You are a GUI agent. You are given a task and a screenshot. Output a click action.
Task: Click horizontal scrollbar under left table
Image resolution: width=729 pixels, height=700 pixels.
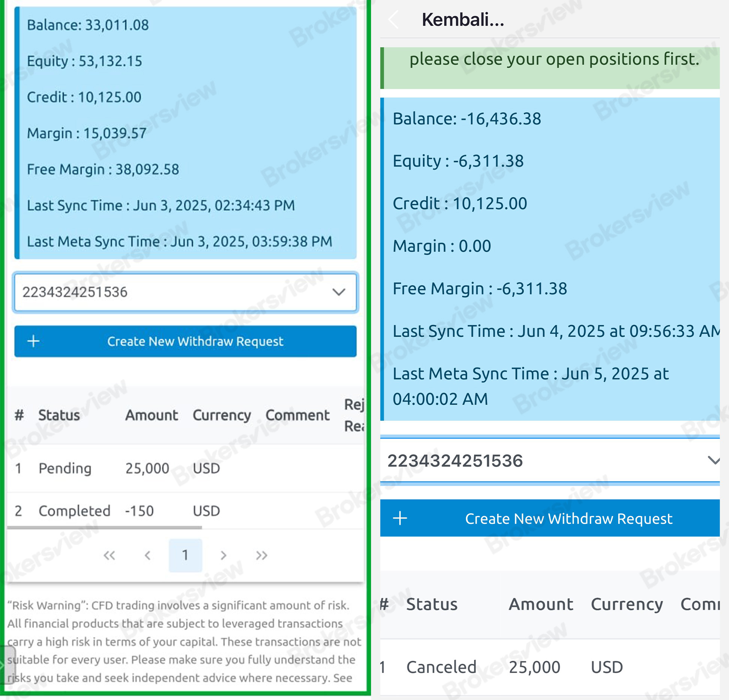click(x=104, y=527)
